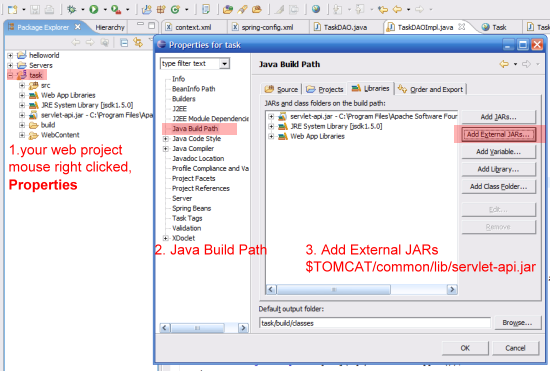This screenshot has width=550, height=371.
Task: Click the Back navigation arrow in main toolbar
Action: [397, 9]
